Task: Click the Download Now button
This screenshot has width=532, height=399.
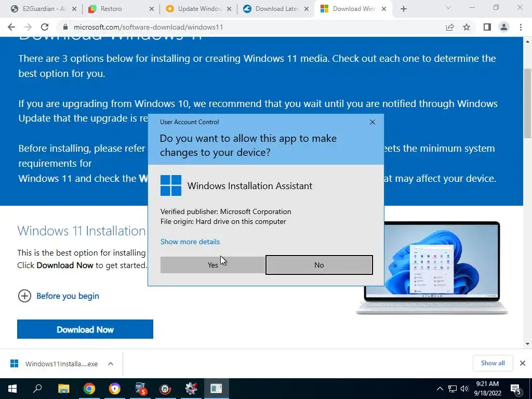Action: pyautogui.click(x=85, y=329)
